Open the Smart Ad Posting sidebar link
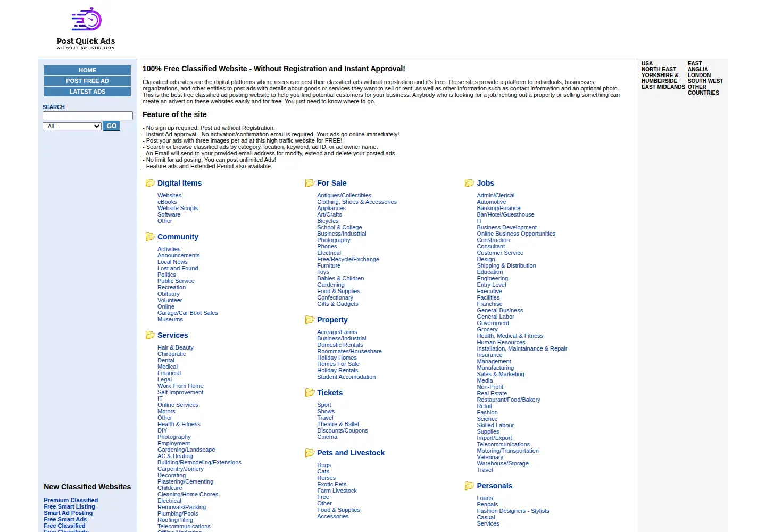Viewport: 766px width, 532px height. (x=68, y=513)
